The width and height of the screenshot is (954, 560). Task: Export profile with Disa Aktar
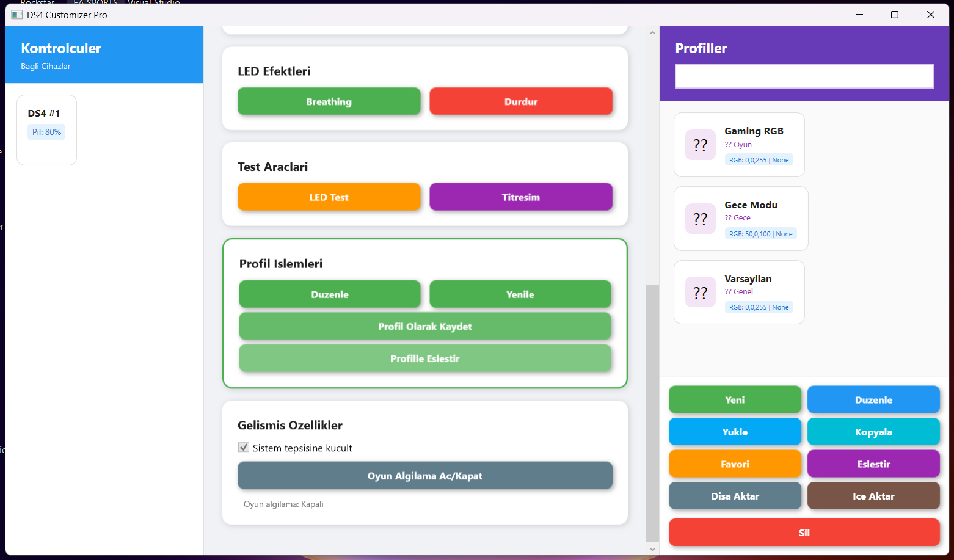point(735,496)
